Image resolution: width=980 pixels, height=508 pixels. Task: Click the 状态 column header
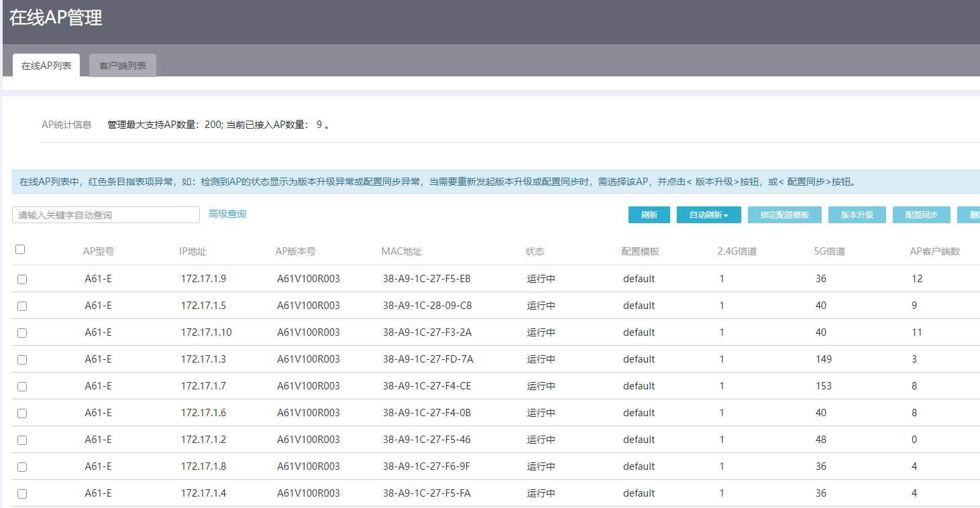[535, 251]
